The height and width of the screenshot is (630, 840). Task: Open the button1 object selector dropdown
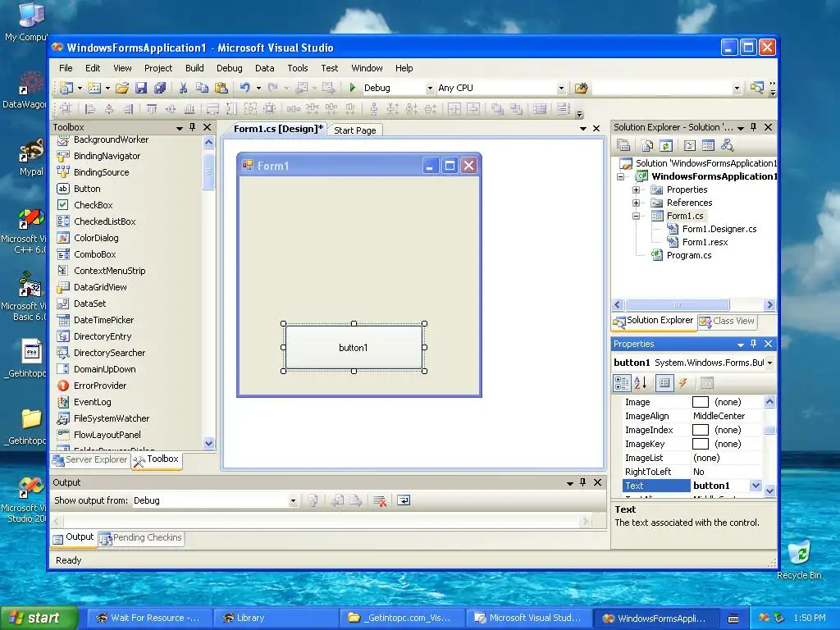pos(769,363)
